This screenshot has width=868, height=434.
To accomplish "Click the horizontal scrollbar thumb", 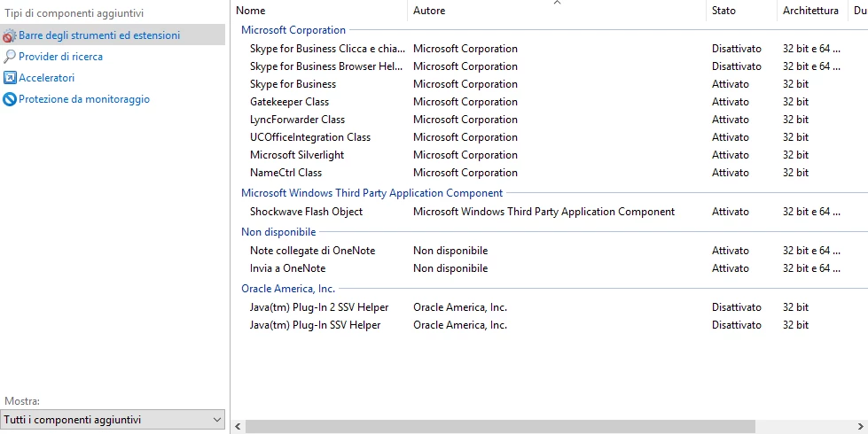I will coord(500,426).
